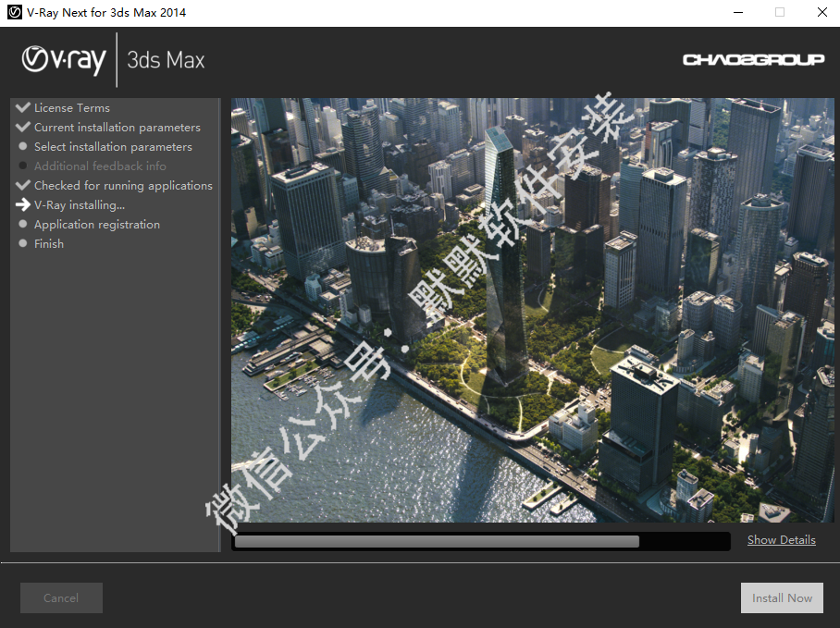Click the checkmark beside Checked for running applications
The image size is (840, 628).
tap(23, 185)
